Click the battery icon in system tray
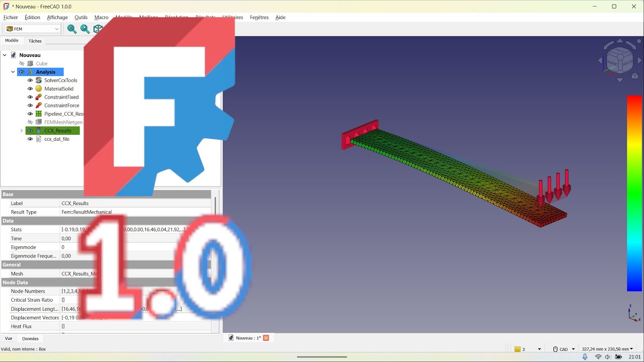Screen dimensions: 644x362 [x=618, y=356]
